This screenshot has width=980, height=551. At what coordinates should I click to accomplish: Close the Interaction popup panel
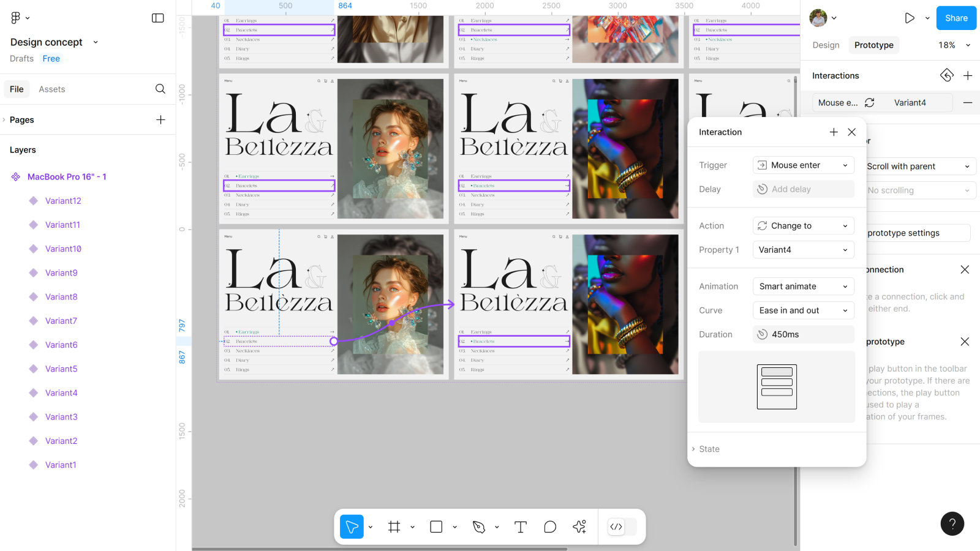(x=851, y=132)
